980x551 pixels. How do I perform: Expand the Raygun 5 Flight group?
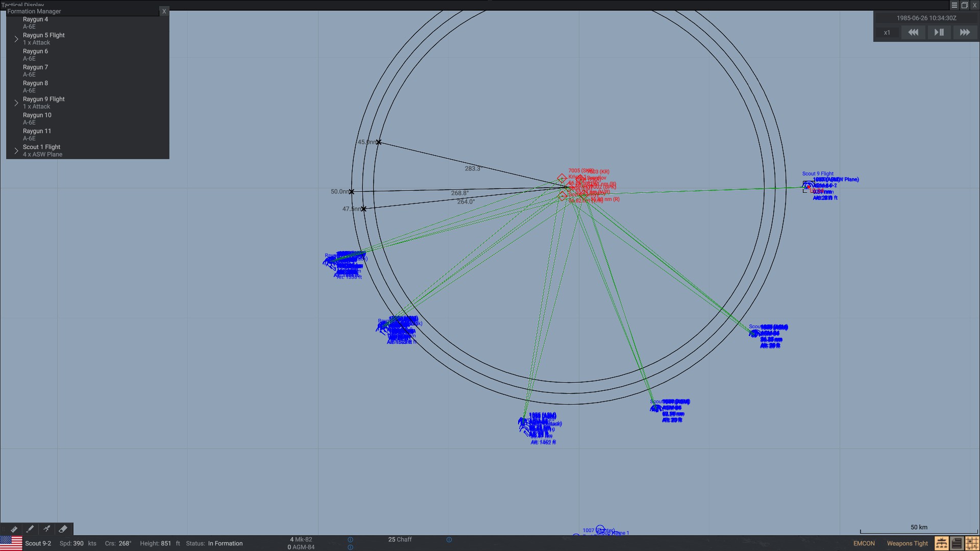coord(16,39)
